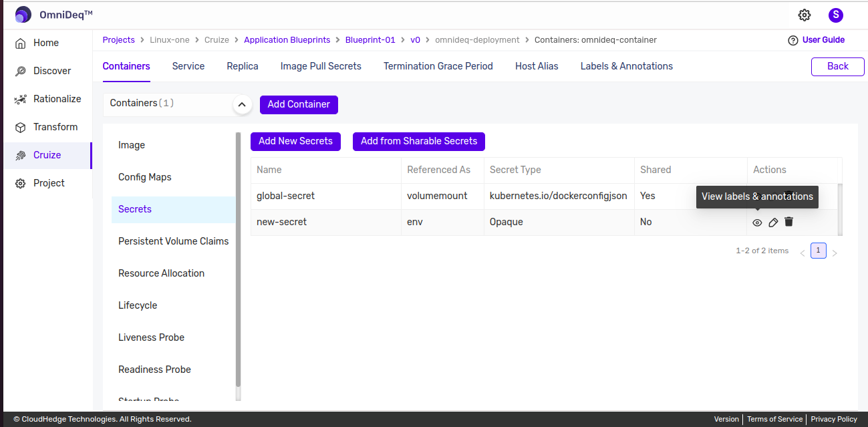
Task: Select Config Maps in the settings list
Action: point(174,177)
